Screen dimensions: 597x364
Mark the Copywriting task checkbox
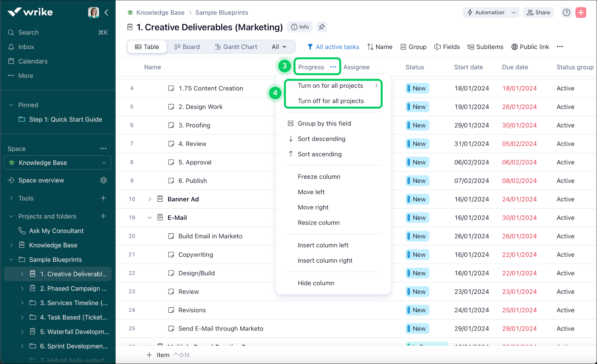tap(171, 255)
